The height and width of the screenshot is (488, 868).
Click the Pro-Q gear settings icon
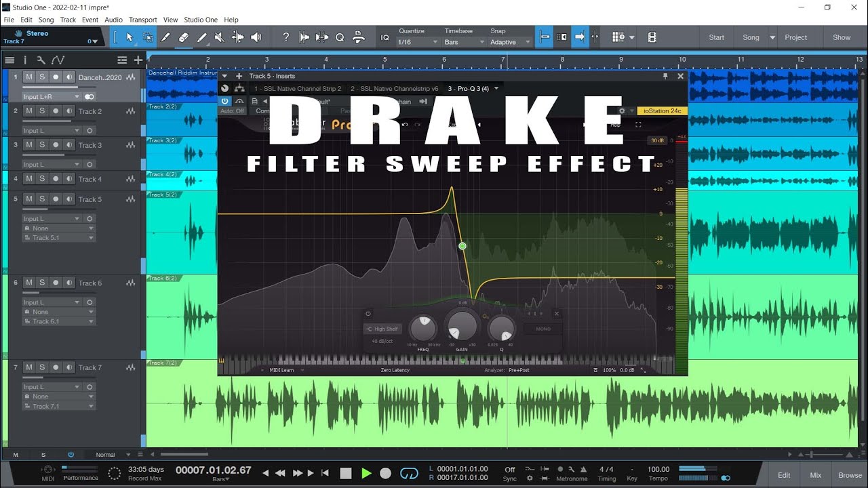pos(622,110)
